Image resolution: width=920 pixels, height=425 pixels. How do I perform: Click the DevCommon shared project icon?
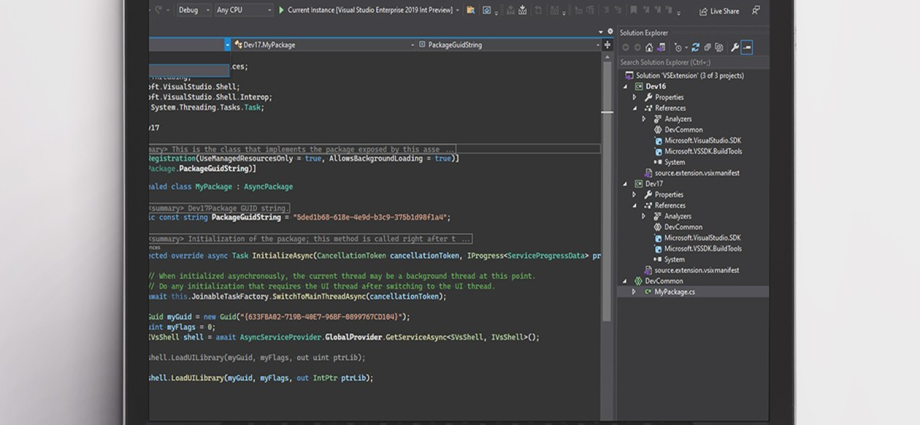(x=639, y=281)
